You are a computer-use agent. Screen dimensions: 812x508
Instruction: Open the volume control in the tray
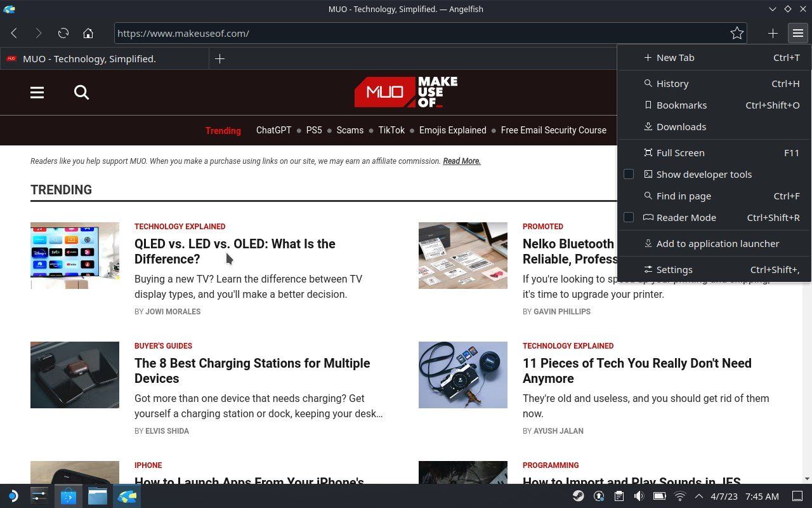pyautogui.click(x=639, y=496)
